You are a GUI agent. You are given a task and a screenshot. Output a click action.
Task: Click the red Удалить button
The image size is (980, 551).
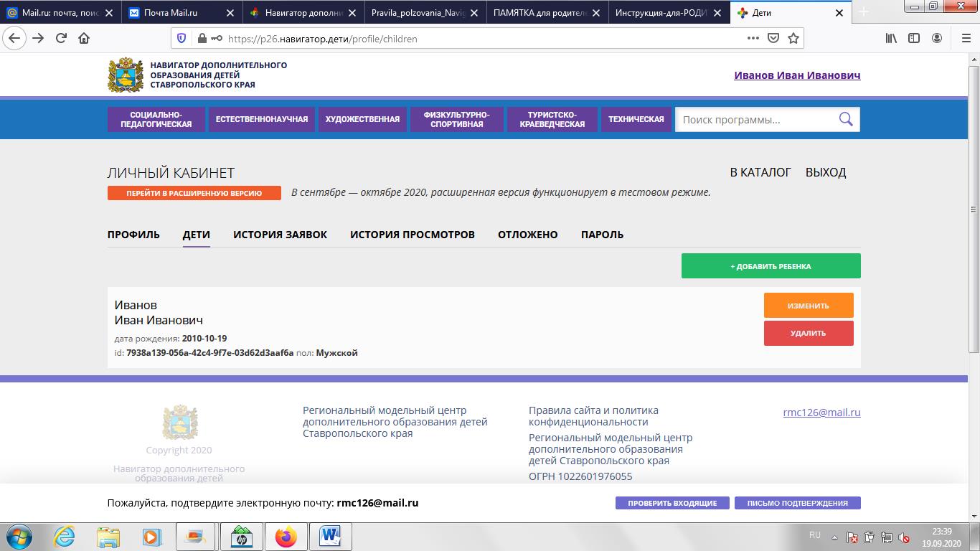pyautogui.click(x=809, y=333)
